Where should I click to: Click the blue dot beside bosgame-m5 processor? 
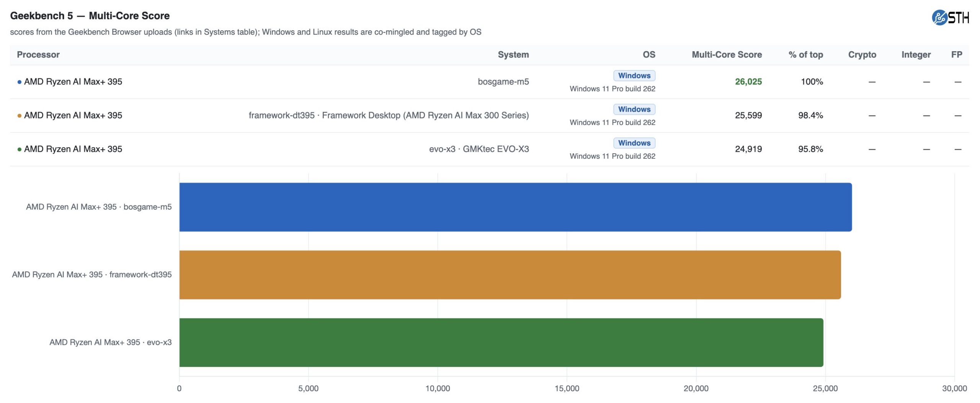[20, 82]
